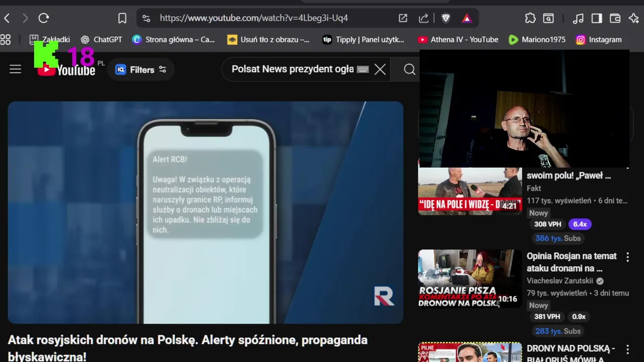Open PILNE video thumbnail at bottom
Viewport: 644px width, 362px height.
pyautogui.click(x=470, y=352)
